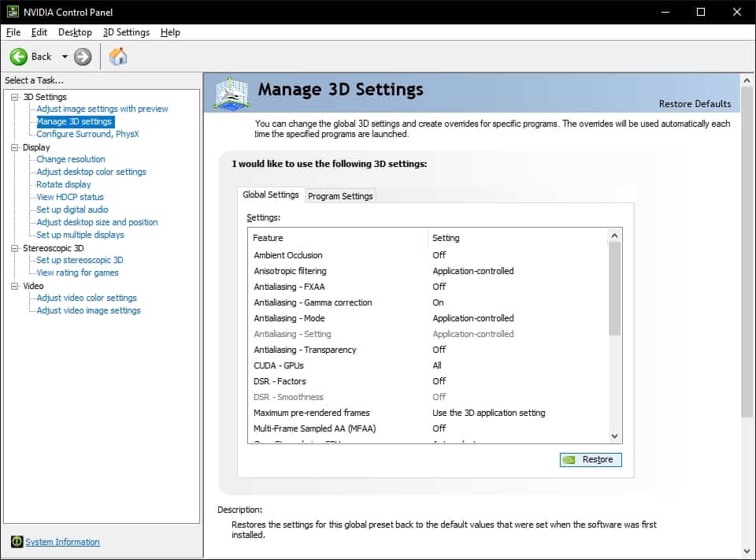Screen dimensions: 756x560
Task: Select the Antialiasing - Gamma correction row
Action: [x=428, y=302]
